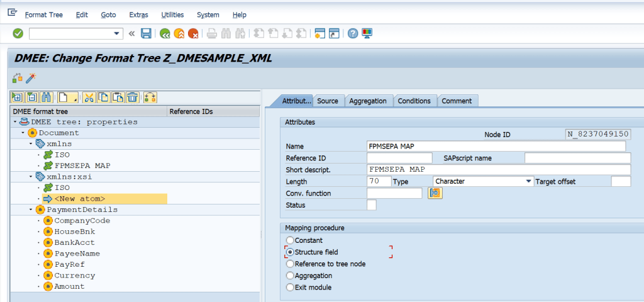Click the Last Page icon
Screen dimensions: 644x302
[x=301, y=34]
